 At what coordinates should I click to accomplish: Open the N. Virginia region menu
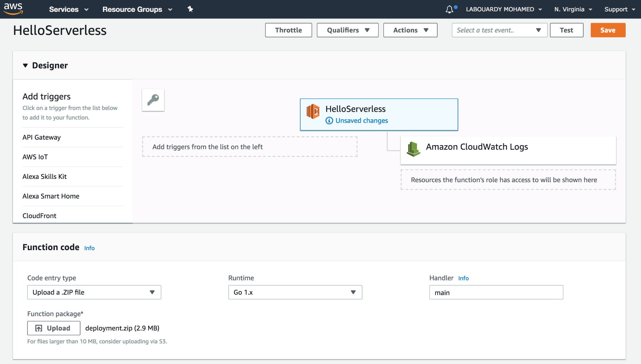click(x=573, y=9)
